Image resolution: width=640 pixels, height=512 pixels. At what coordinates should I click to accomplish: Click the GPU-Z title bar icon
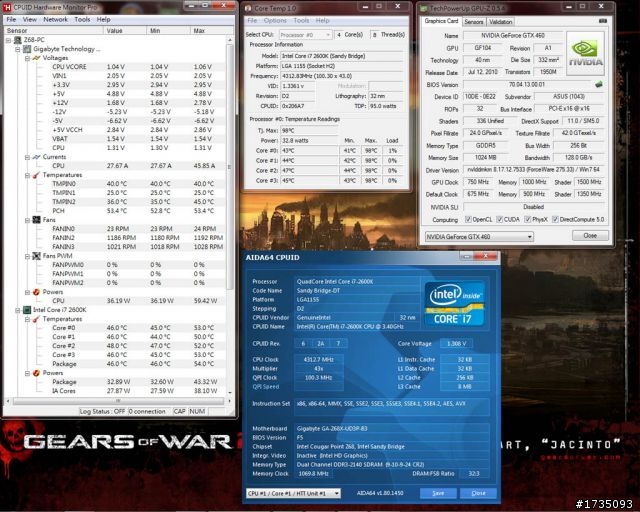click(424, 8)
